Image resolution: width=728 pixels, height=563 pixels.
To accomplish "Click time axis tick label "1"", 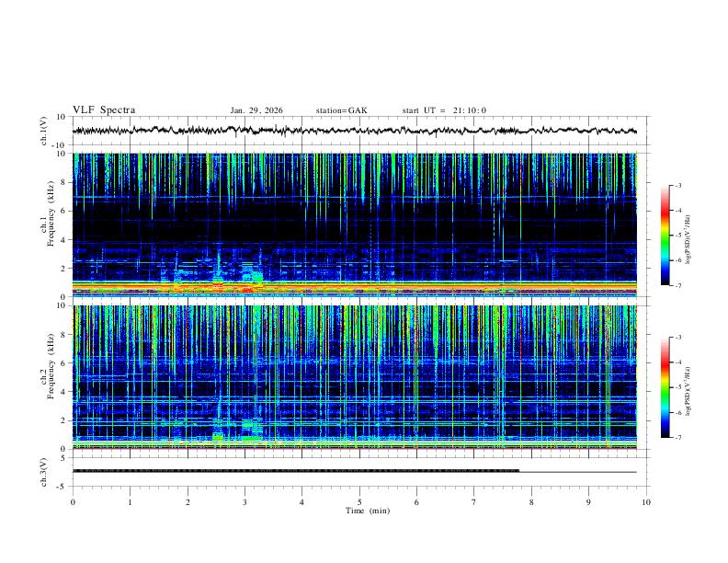I will click(130, 502).
